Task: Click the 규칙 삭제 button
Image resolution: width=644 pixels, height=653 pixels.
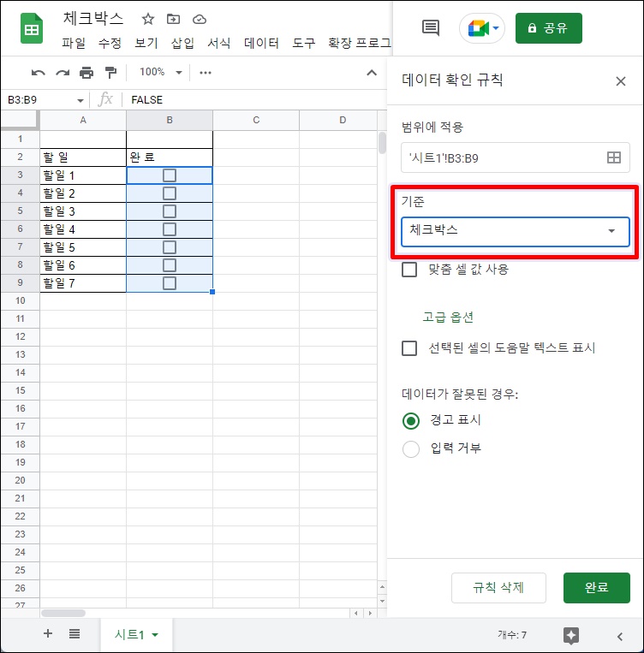Action: (498, 588)
